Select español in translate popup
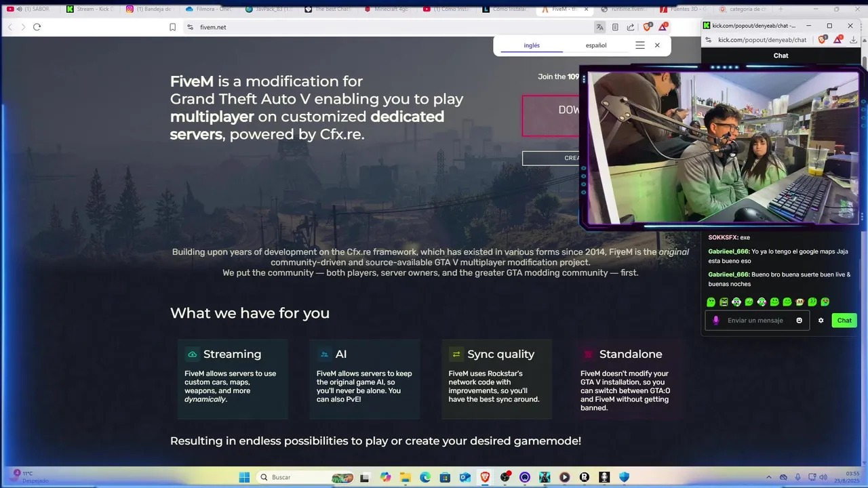 click(596, 45)
